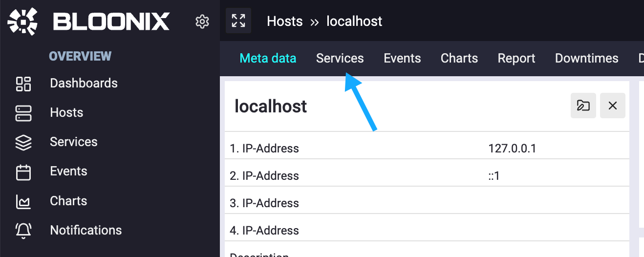Go to Charts in the sidebar menu
The image size is (644, 257).
point(68,201)
